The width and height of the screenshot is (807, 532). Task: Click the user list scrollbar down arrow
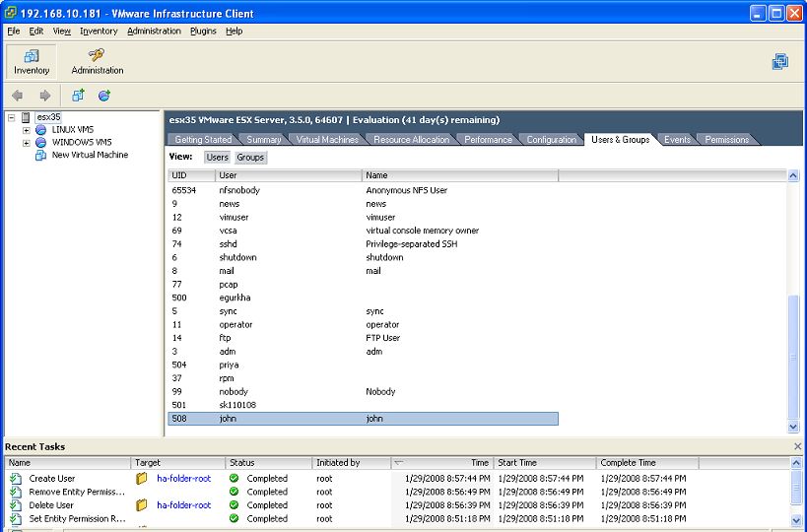click(x=793, y=427)
